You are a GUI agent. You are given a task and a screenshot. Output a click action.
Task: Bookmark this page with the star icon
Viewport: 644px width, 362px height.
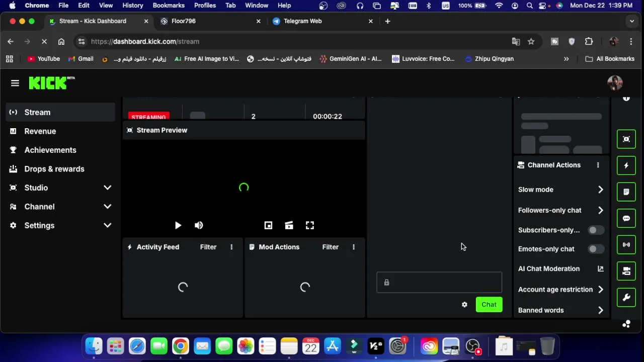[x=531, y=42]
